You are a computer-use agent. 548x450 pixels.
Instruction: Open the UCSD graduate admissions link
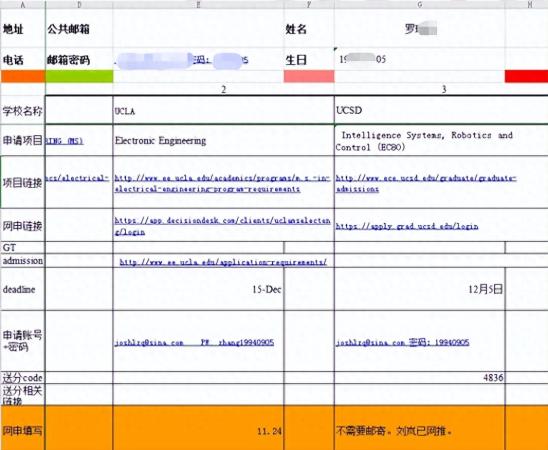(x=426, y=183)
